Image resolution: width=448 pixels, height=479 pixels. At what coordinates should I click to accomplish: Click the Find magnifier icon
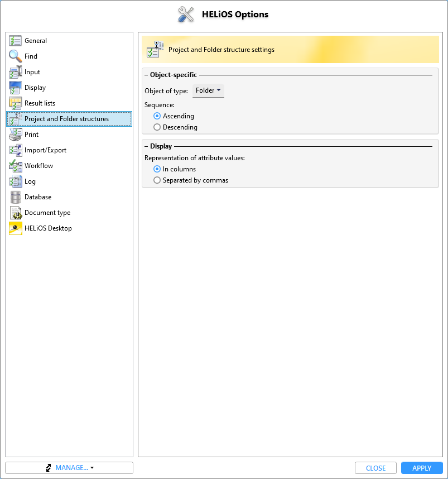coord(15,56)
